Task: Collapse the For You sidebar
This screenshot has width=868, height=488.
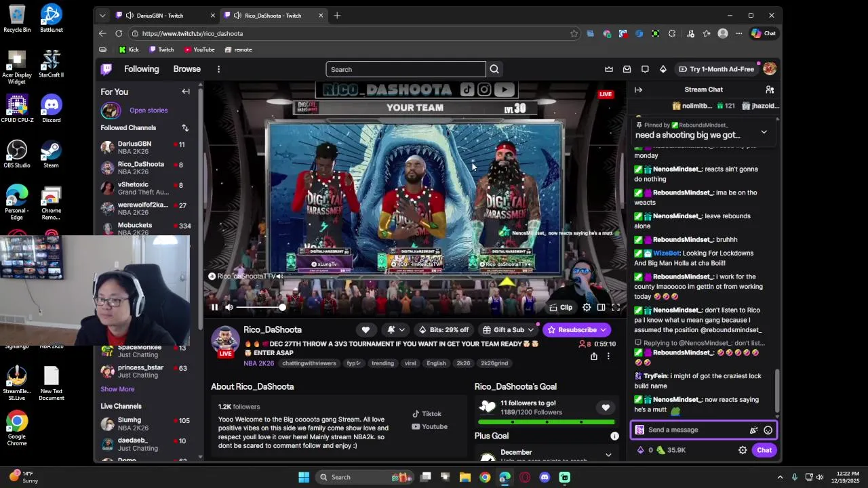Action: (186, 91)
